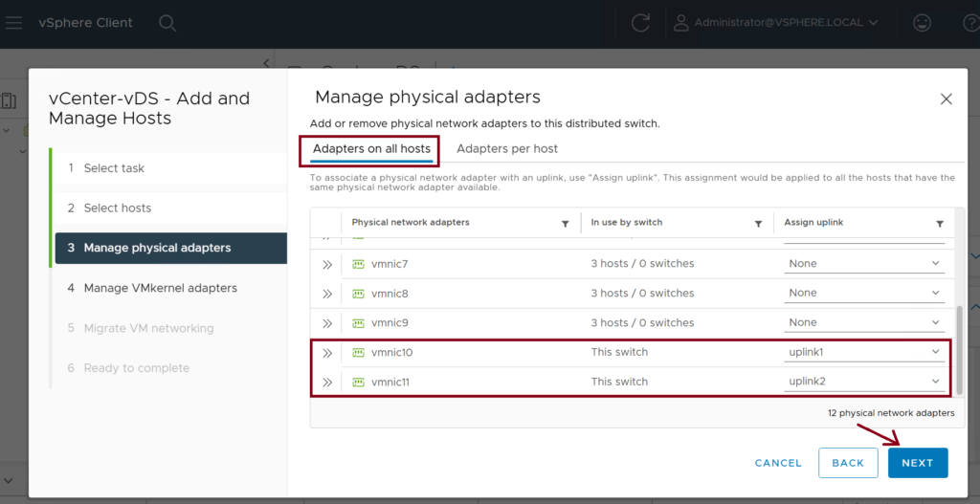Collapse the background navigator panel chevron
Screen dimensions: 980x504
coord(266,62)
